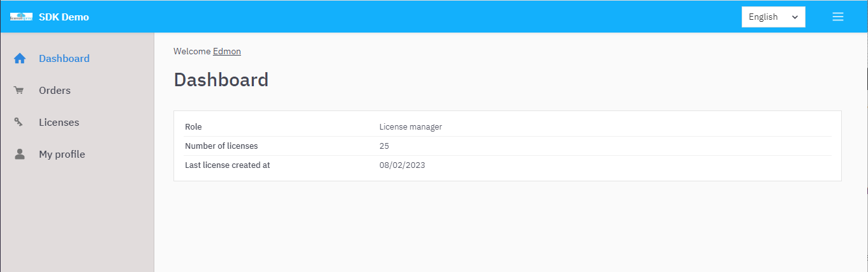This screenshot has height=272, width=868.
Task: Click the shopping cart Orders icon
Action: (19, 91)
